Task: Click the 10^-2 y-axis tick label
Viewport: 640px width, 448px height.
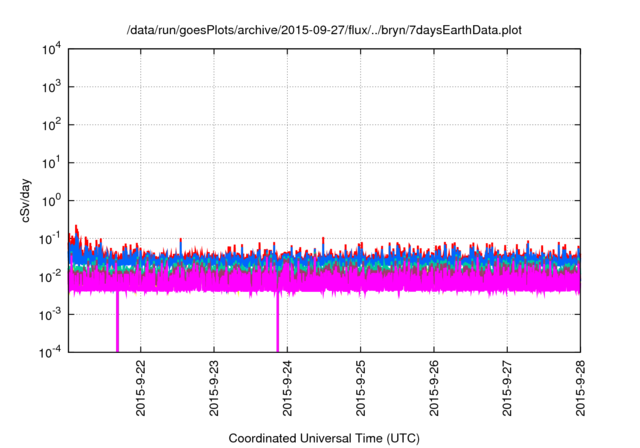Action: tap(50, 277)
